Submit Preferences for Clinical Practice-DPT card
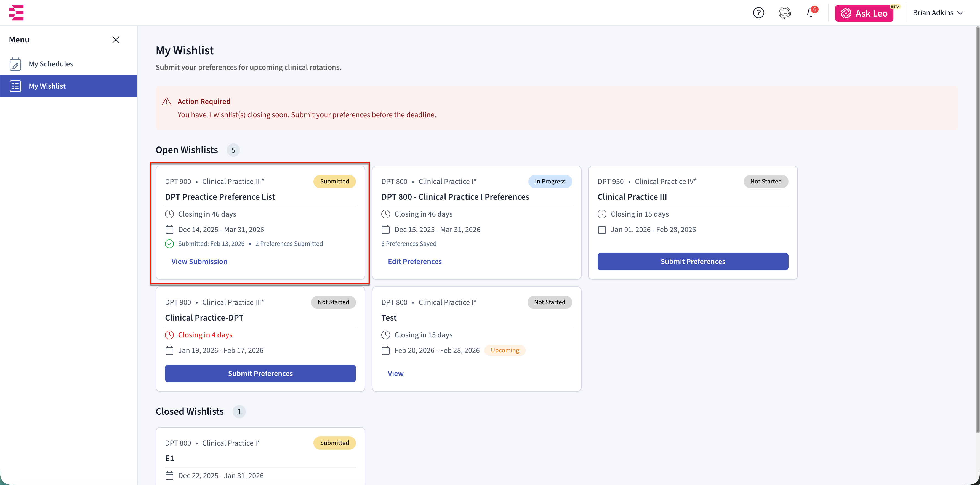The image size is (980, 485). (260, 374)
